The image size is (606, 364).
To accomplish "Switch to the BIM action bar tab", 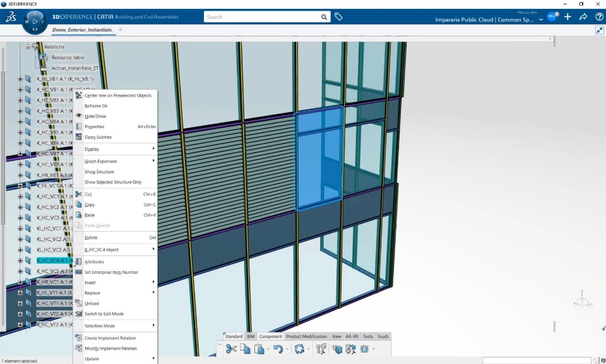I will tap(251, 336).
